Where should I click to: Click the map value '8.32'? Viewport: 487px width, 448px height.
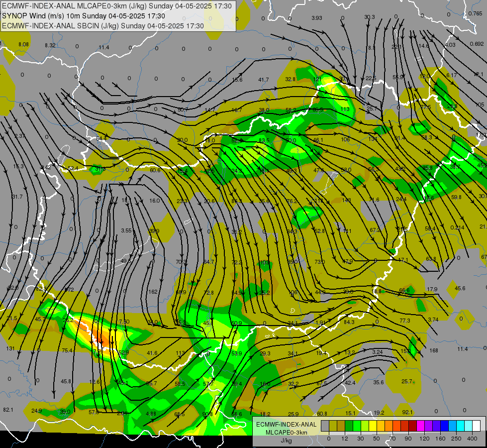[x=50, y=45]
